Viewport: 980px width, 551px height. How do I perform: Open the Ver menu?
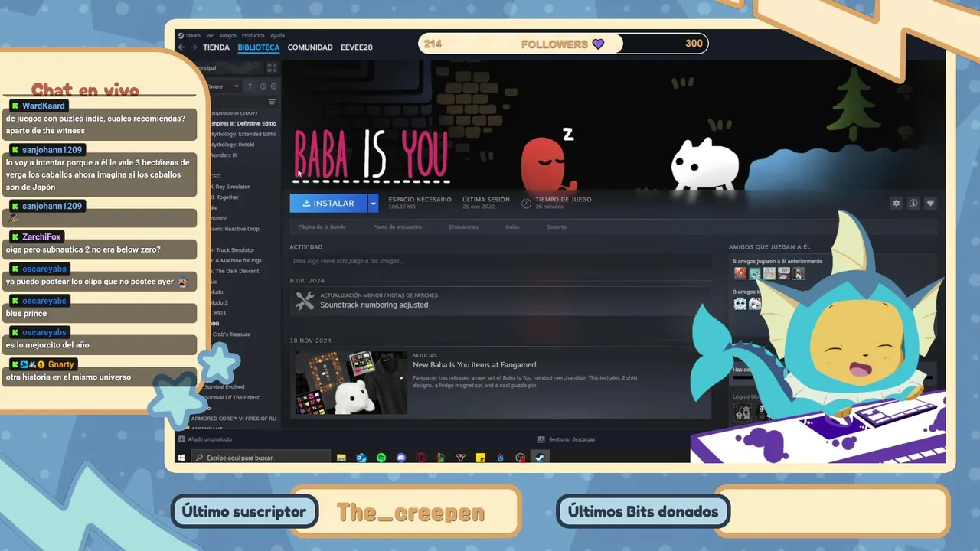click(x=210, y=35)
